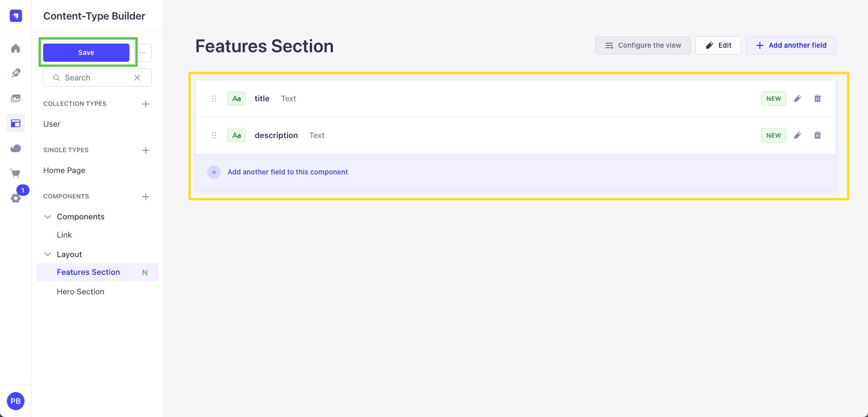Click the Save button
Image resolution: width=868 pixels, height=417 pixels.
86,53
